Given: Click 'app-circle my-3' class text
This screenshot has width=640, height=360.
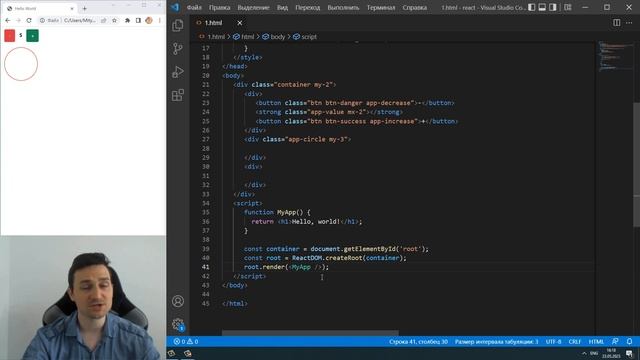Looking at the screenshot, I should click(318, 139).
